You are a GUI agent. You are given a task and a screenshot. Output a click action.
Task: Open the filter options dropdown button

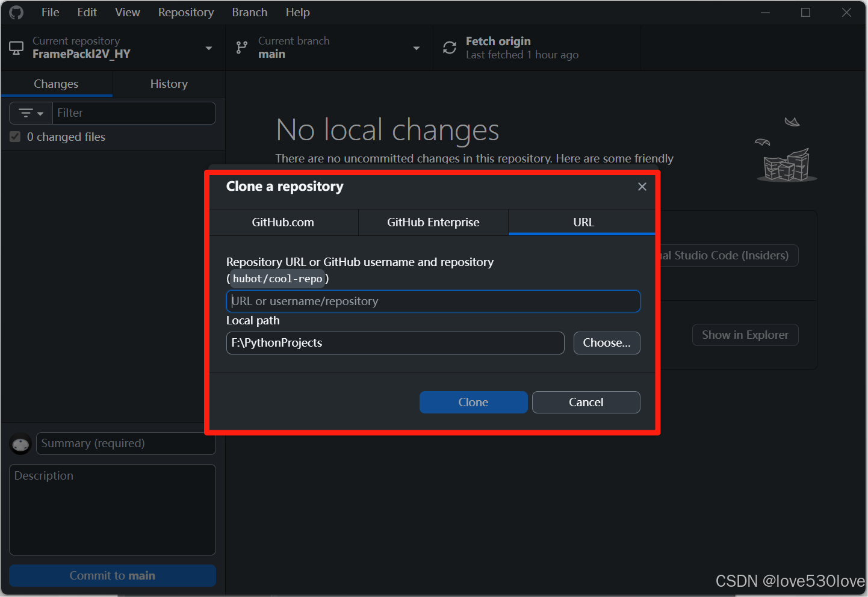pyautogui.click(x=31, y=113)
